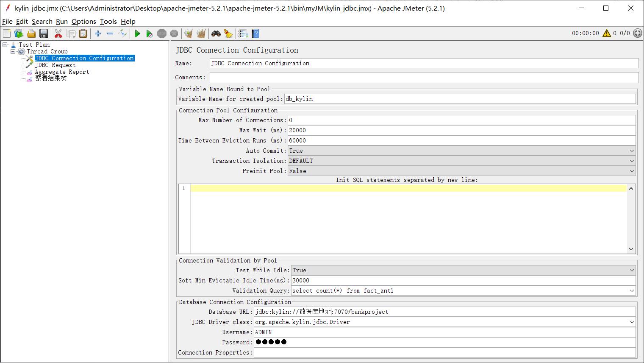Screen dimensions: 644x363
Task: Open the Help menu
Action: pyautogui.click(x=128, y=21)
